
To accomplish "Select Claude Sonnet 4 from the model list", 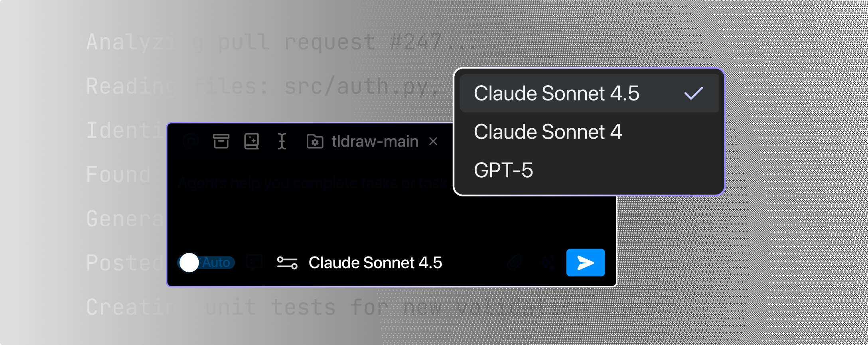I will point(548,131).
